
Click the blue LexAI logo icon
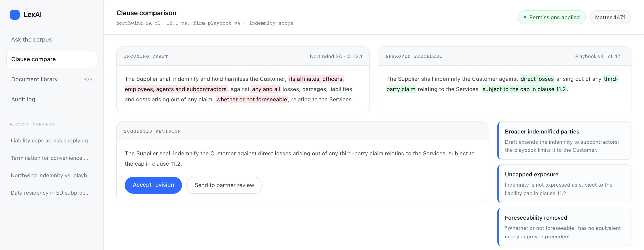point(15,15)
